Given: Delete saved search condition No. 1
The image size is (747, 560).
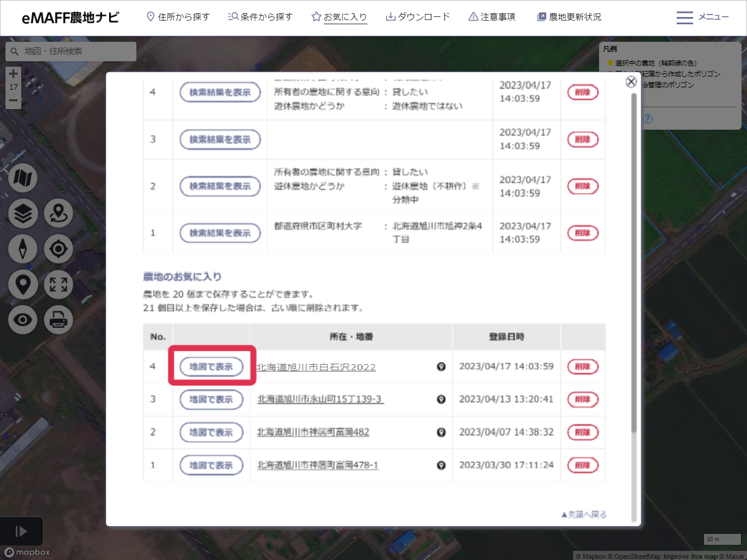Looking at the screenshot, I should [x=583, y=233].
